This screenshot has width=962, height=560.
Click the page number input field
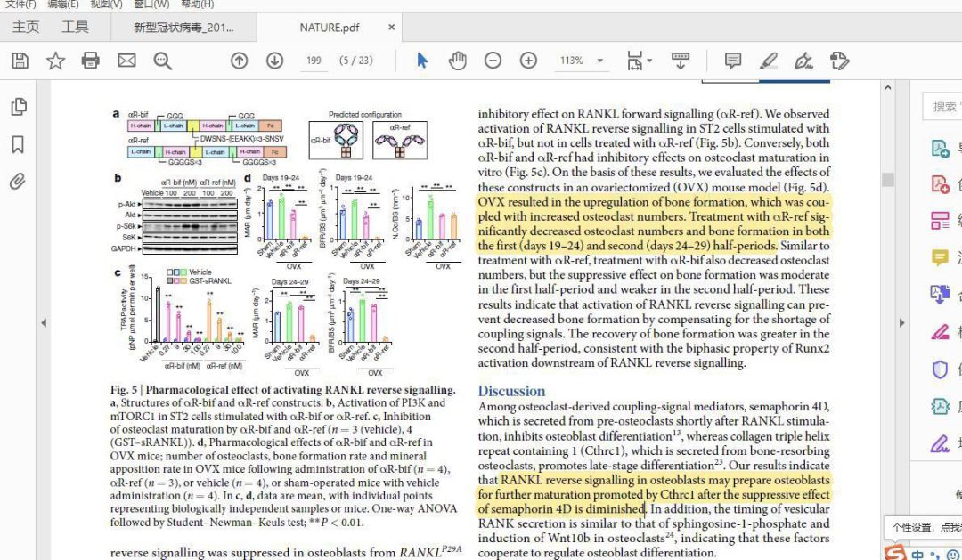314,61
